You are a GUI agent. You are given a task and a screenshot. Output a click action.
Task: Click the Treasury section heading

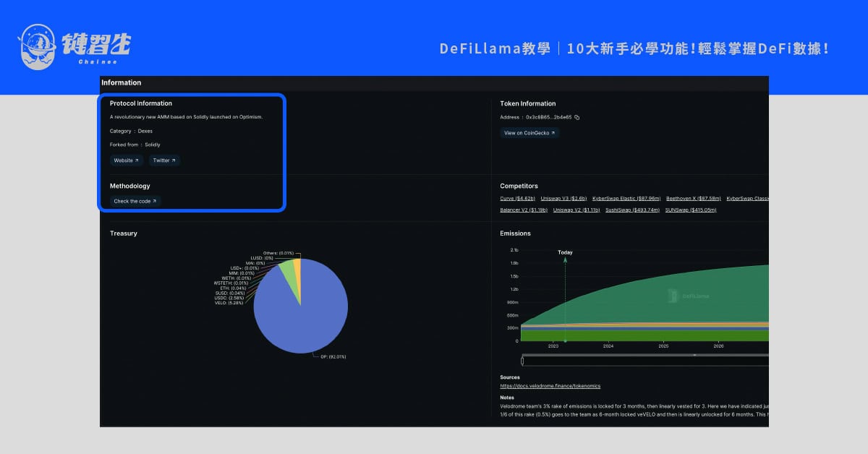(x=123, y=234)
